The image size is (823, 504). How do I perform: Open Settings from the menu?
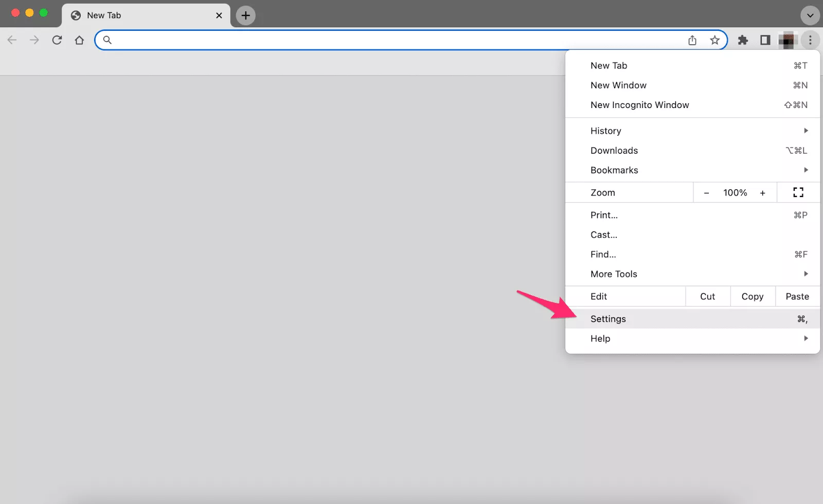pyautogui.click(x=608, y=319)
